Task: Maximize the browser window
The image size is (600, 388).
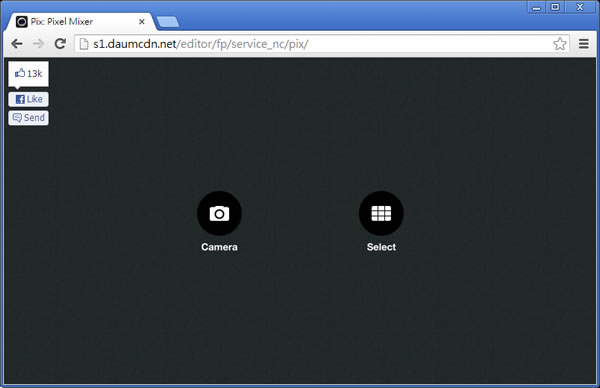Action: point(555,7)
